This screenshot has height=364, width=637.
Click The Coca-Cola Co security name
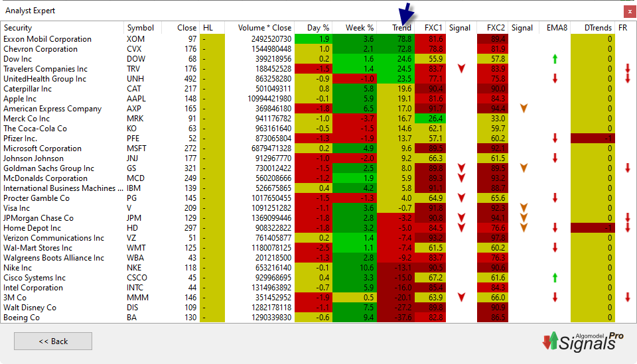click(35, 128)
